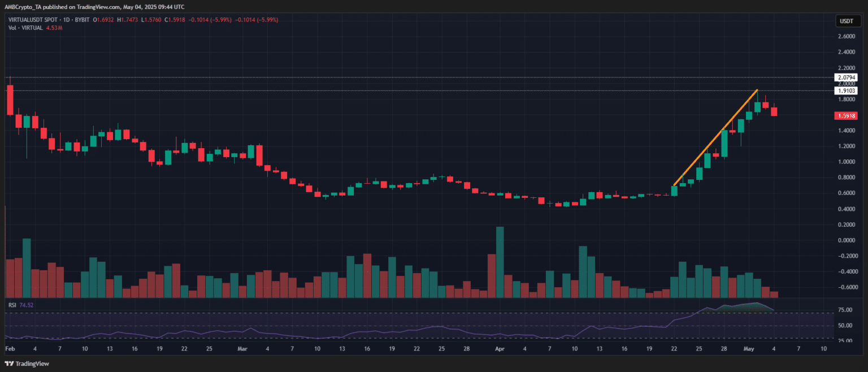Click the Feb label on time axis

[x=10, y=349]
